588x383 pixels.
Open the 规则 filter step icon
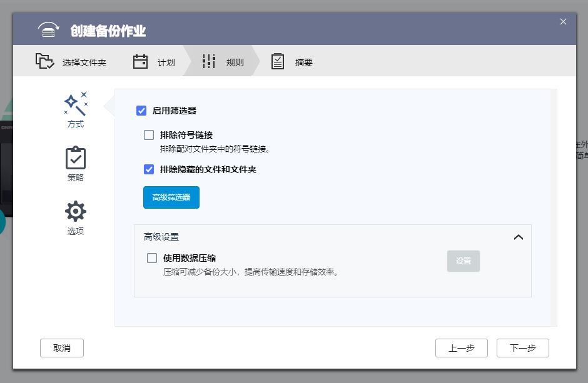208,61
